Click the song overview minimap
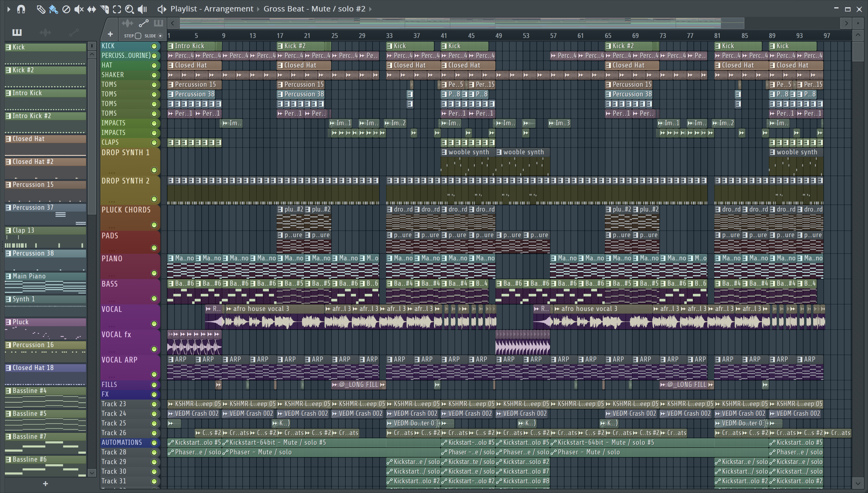Viewport: 868px width, 493px height. click(x=462, y=24)
